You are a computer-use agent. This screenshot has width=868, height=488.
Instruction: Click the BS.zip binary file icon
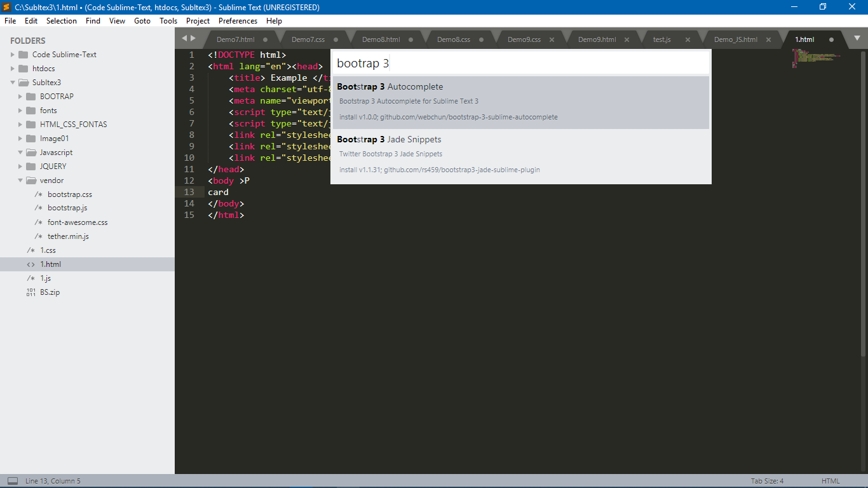coord(31,292)
